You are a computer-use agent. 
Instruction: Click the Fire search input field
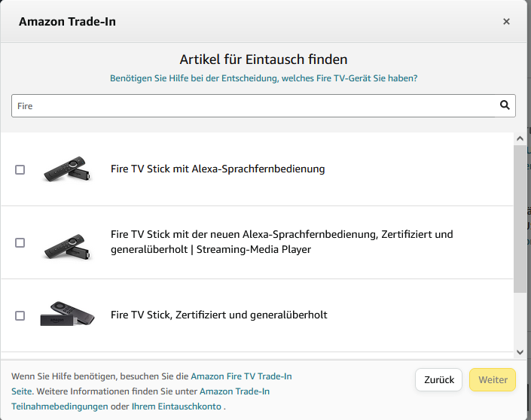(x=256, y=106)
